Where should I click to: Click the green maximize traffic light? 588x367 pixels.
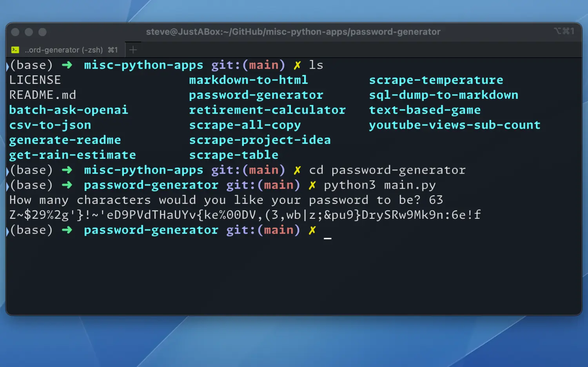[x=42, y=32]
